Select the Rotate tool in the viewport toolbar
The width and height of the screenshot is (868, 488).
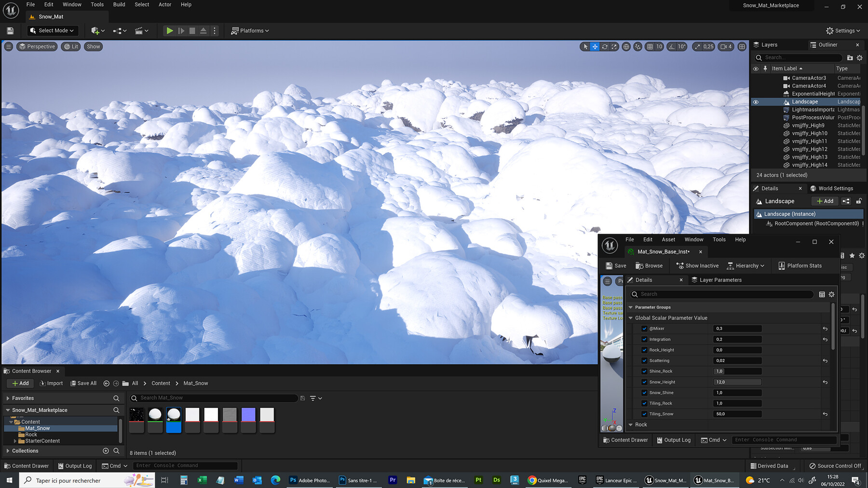605,46
